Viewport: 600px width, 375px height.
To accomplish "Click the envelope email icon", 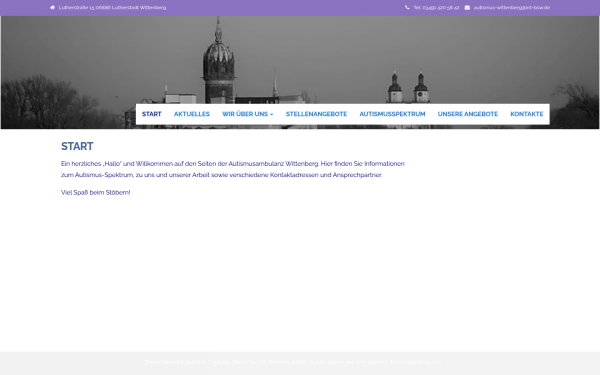I will click(467, 8).
